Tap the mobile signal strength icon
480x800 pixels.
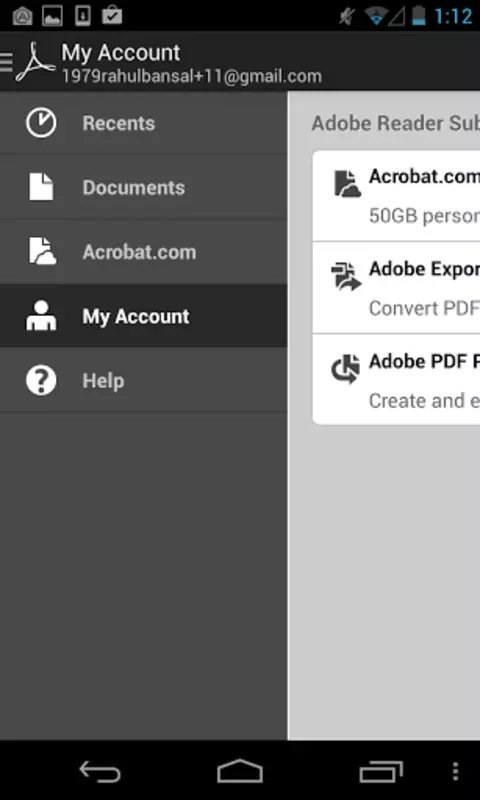(396, 16)
